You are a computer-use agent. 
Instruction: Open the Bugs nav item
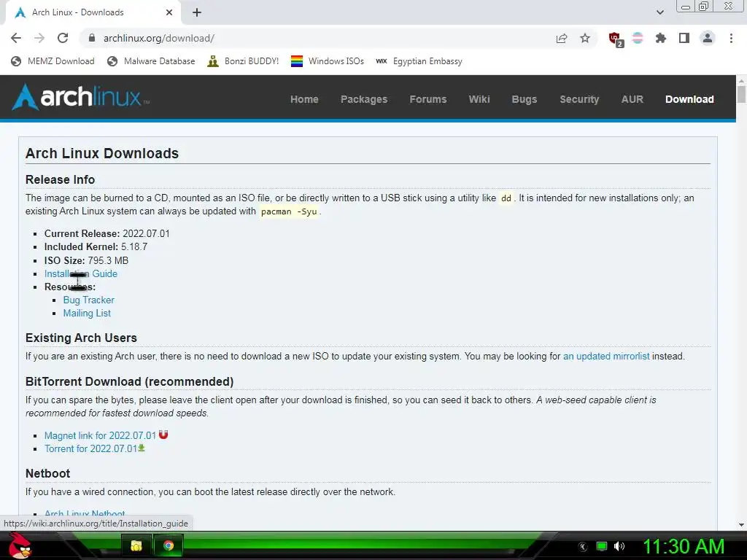[524, 99]
